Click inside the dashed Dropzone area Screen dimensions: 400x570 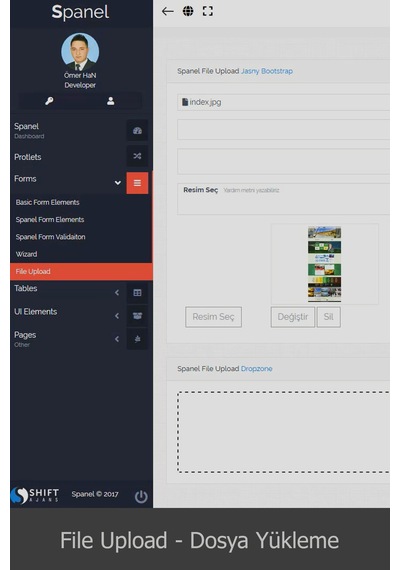click(x=283, y=432)
